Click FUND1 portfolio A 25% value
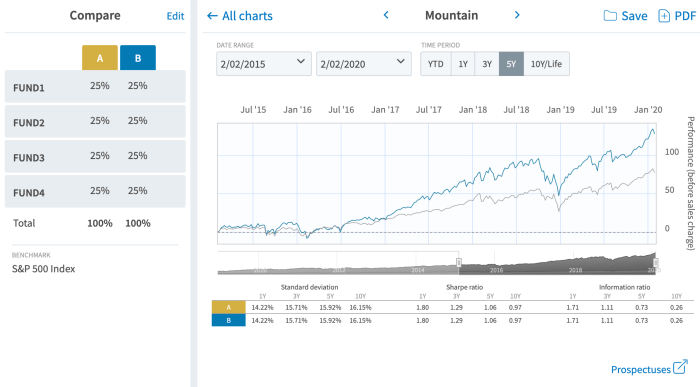 tap(100, 86)
